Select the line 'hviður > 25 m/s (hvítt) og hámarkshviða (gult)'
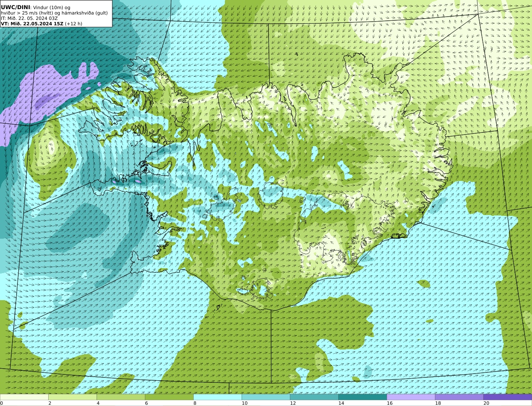 coord(54,13)
